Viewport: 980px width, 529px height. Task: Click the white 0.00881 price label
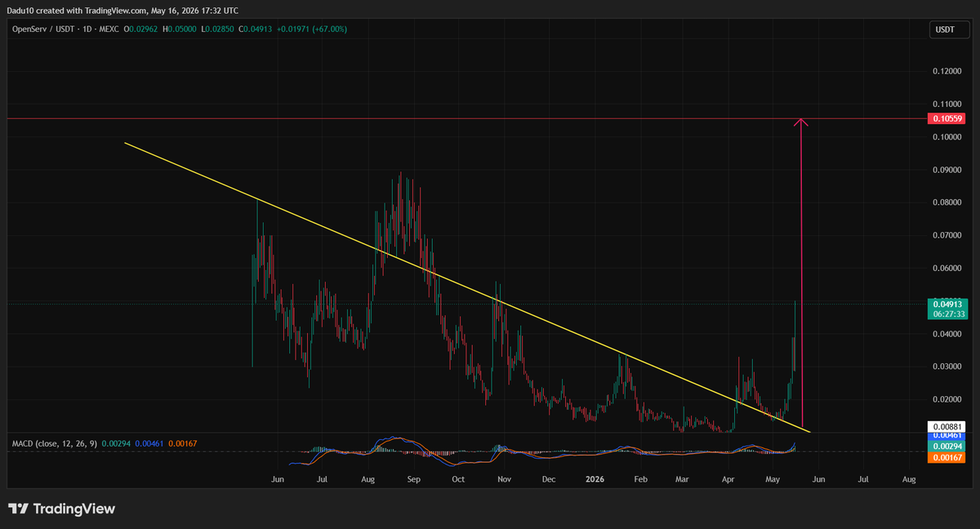[x=948, y=426]
